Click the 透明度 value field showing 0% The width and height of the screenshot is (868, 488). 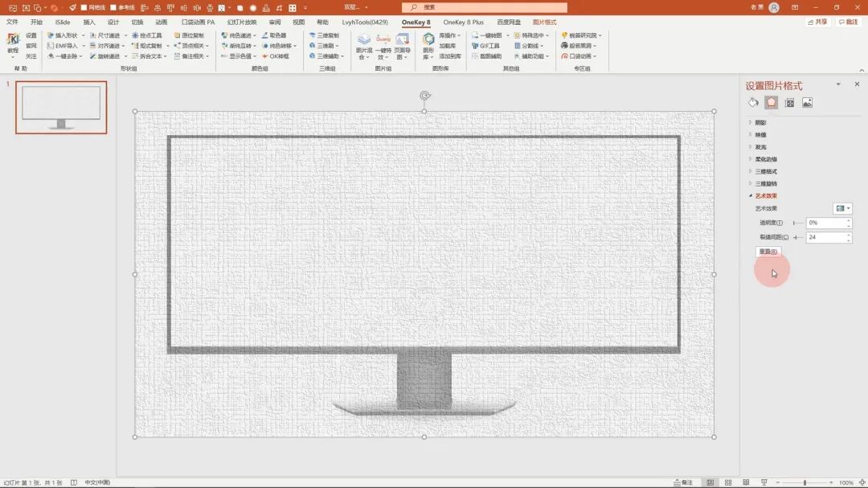(x=825, y=223)
